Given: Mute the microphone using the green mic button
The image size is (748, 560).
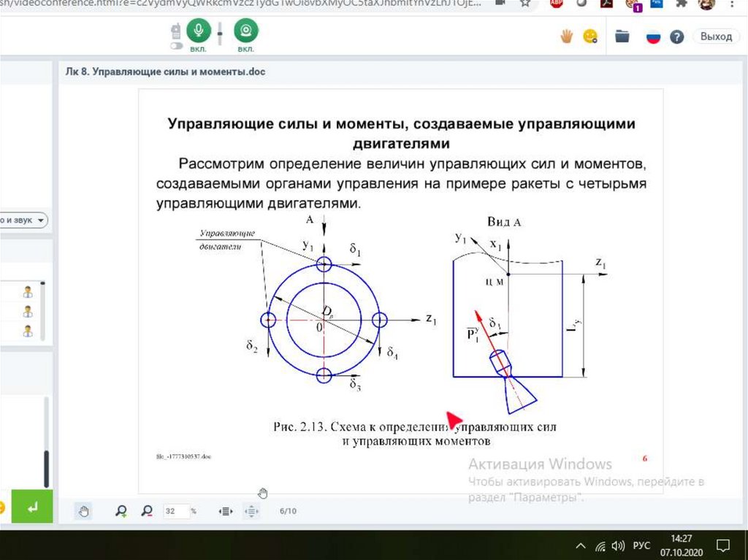Looking at the screenshot, I should [198, 32].
